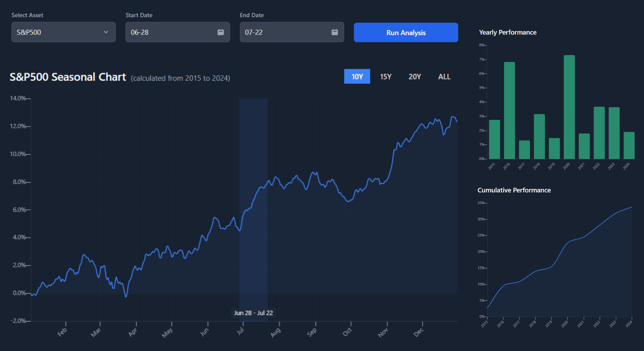Click the End Date label

(x=252, y=15)
